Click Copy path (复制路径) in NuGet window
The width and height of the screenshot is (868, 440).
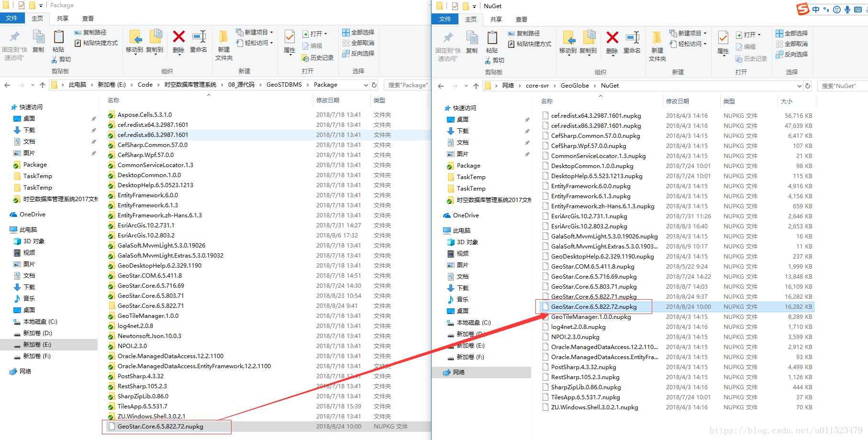point(524,34)
